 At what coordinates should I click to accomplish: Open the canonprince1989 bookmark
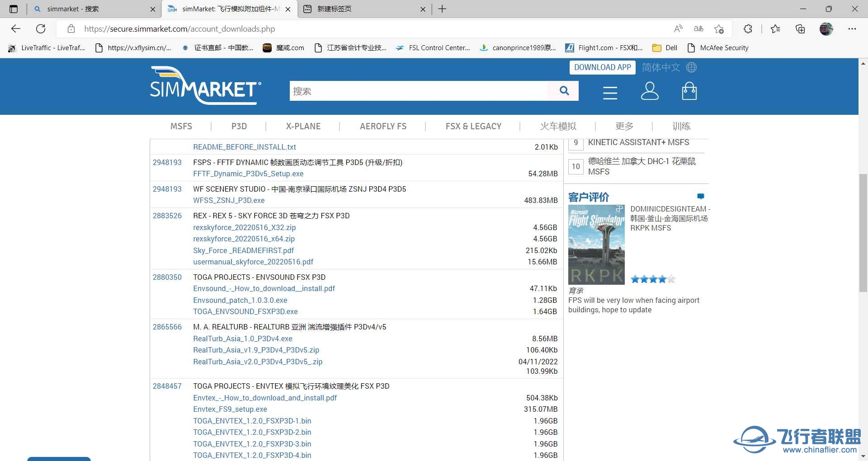coord(518,48)
